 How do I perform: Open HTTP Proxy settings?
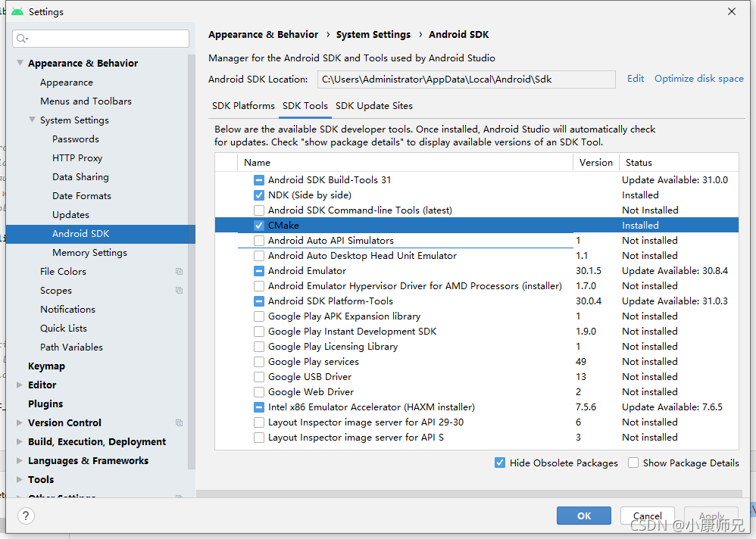pyautogui.click(x=77, y=158)
